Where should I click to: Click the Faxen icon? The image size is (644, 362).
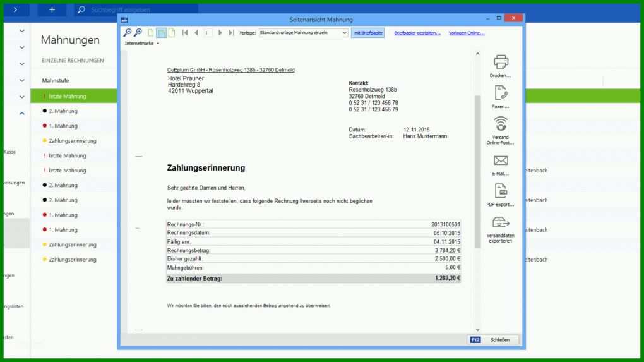501,93
